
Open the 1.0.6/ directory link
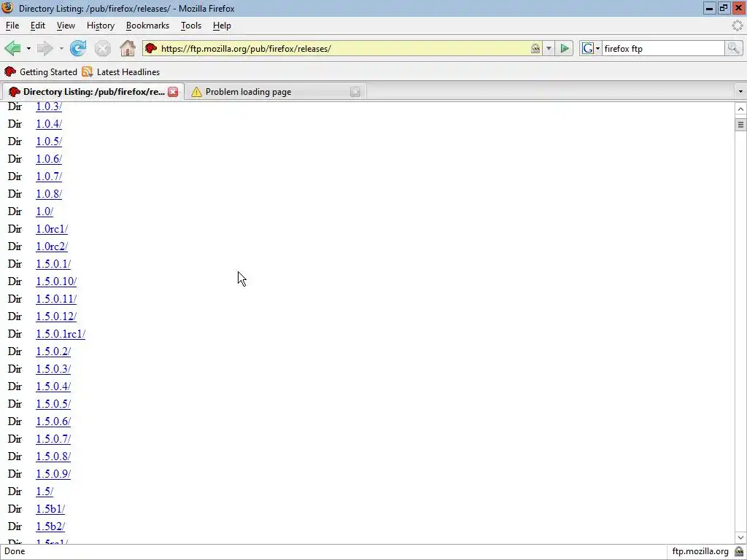pos(49,159)
